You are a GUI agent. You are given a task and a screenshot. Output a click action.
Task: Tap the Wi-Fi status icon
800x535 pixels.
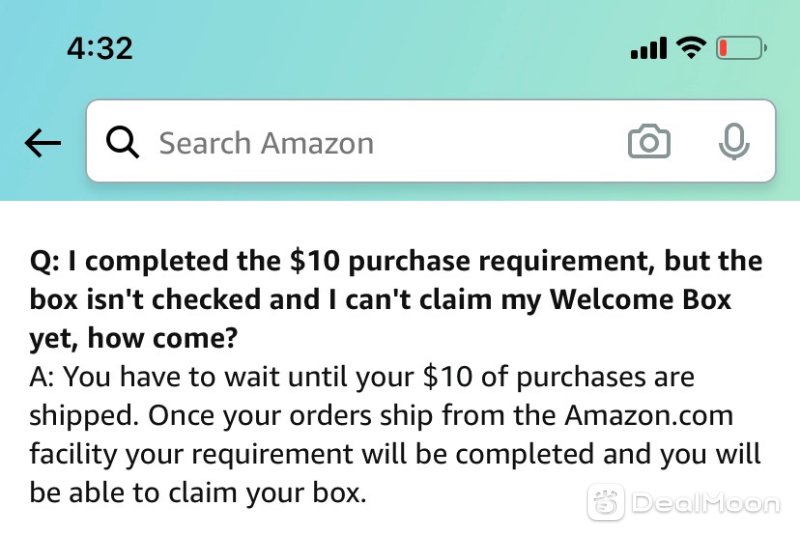[691, 48]
